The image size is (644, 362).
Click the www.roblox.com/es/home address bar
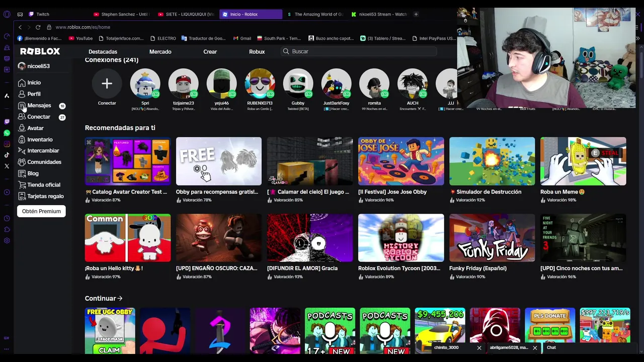tap(83, 27)
